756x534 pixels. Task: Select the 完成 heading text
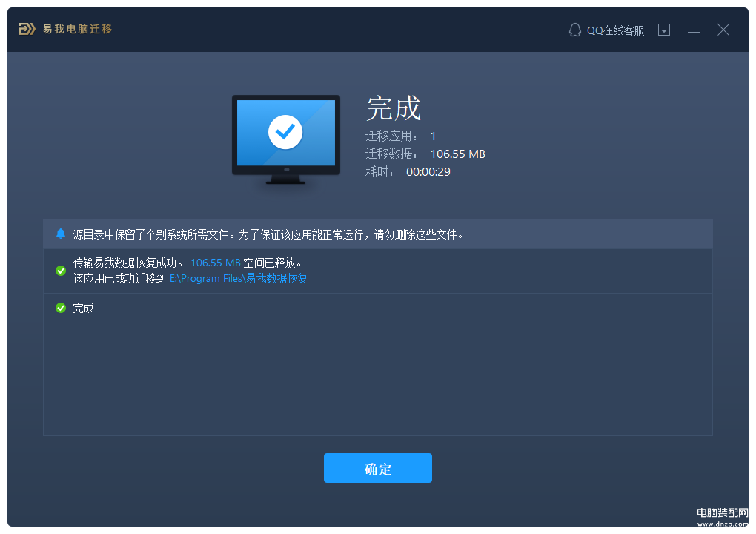coord(394,108)
